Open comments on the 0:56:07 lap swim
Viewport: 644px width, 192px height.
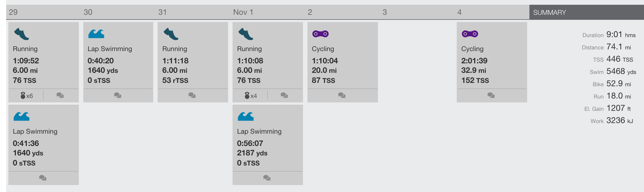[x=267, y=178]
